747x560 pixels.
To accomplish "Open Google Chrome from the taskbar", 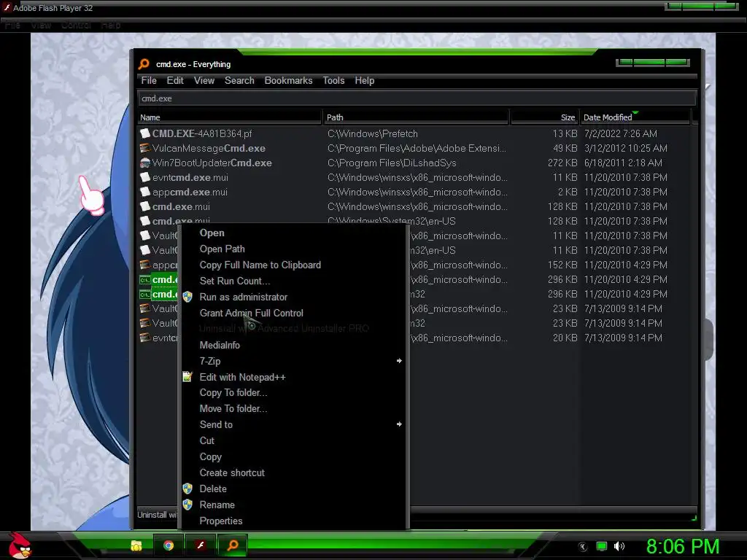I will tap(169, 545).
